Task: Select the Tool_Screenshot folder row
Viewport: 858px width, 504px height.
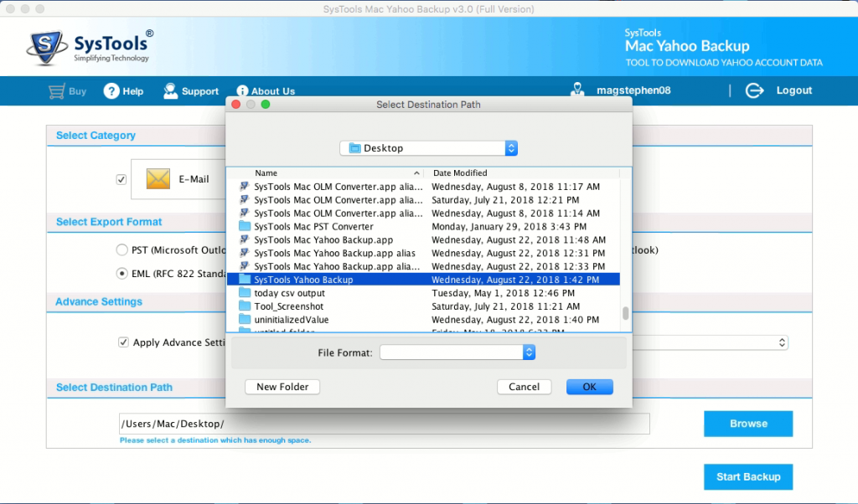Action: tap(423, 306)
